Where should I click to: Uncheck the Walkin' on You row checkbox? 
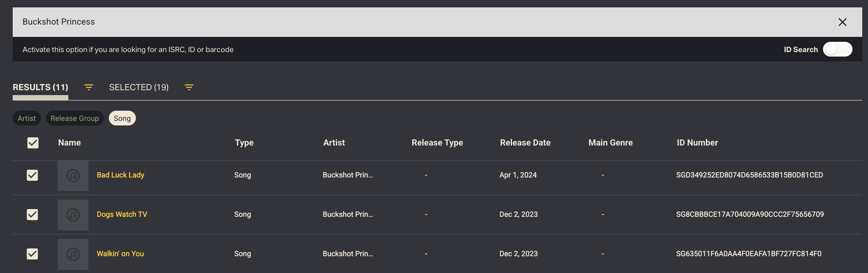(32, 254)
